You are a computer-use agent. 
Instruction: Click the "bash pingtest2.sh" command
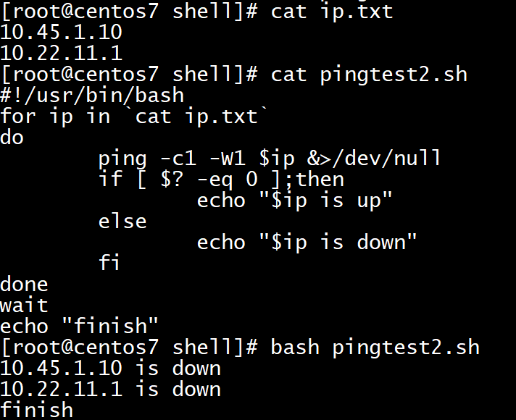[375, 348]
